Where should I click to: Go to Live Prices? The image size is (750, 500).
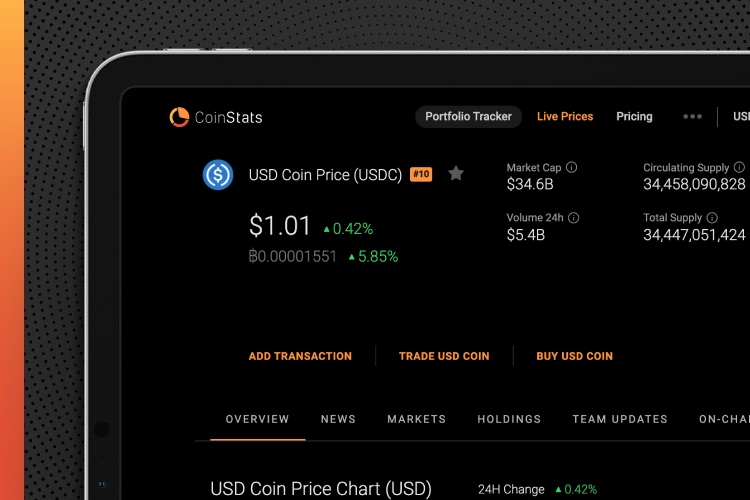[565, 116]
